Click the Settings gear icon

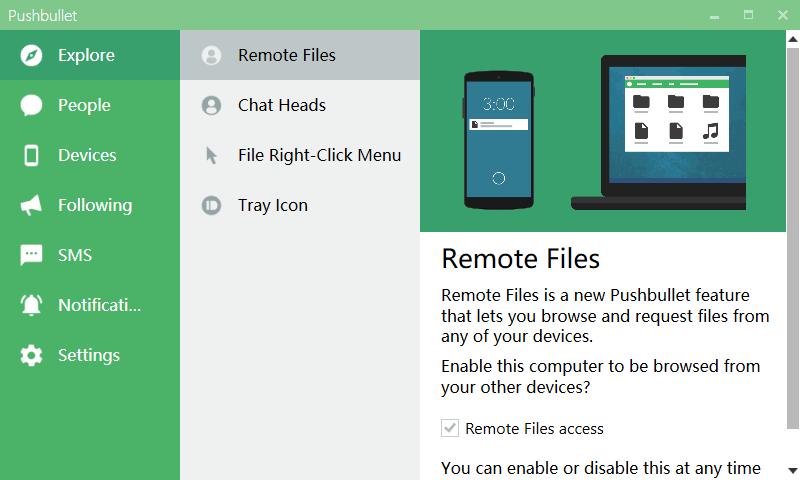[x=32, y=355]
